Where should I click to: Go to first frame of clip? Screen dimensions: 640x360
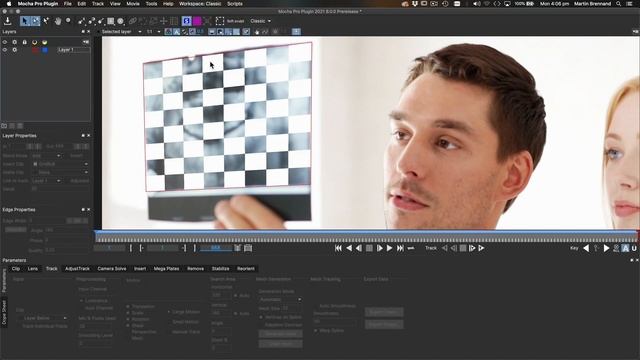click(x=338, y=248)
